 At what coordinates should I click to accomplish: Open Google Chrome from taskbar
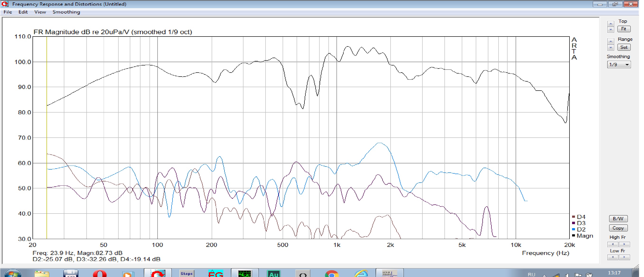tap(331, 274)
